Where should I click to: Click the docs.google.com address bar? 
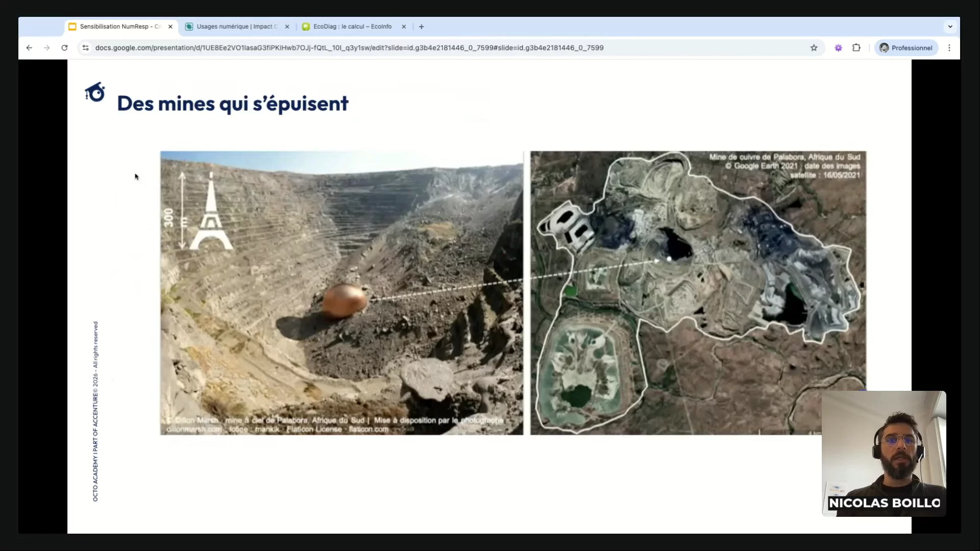[x=349, y=48]
